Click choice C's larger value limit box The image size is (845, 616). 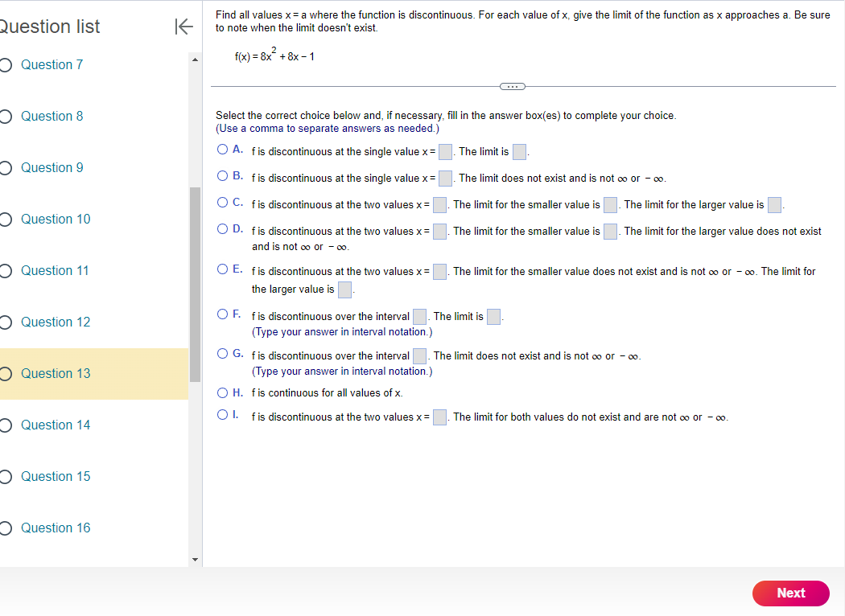point(774,205)
